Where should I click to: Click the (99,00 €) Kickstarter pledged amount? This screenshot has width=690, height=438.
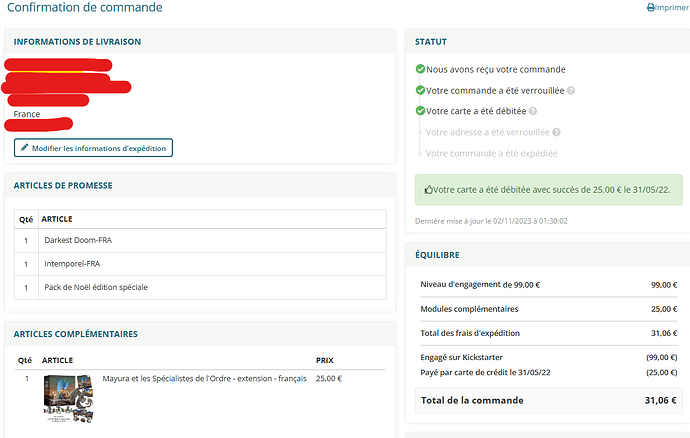(x=661, y=357)
